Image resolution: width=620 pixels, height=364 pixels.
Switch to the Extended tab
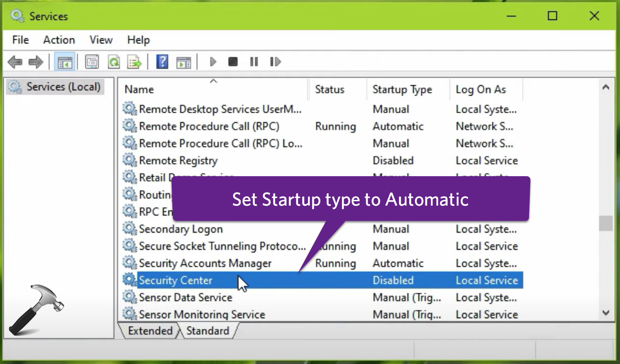(x=150, y=331)
